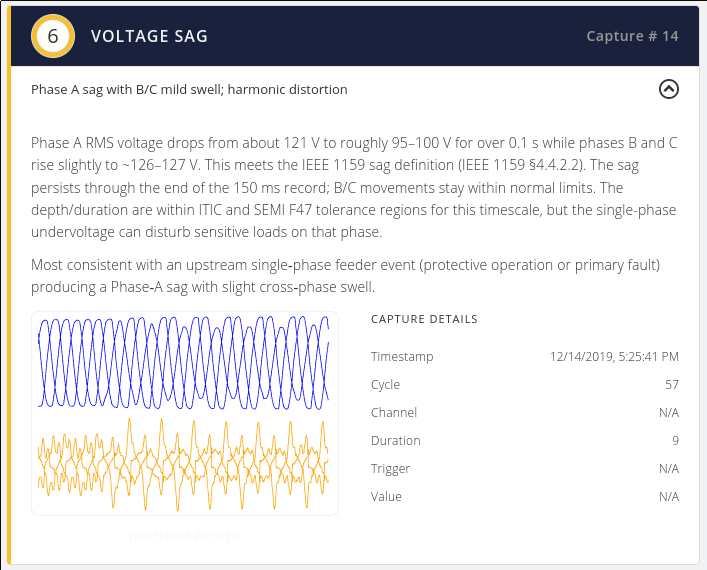The image size is (707, 570).
Task: Select the Cycle row label
Action: pyautogui.click(x=386, y=384)
